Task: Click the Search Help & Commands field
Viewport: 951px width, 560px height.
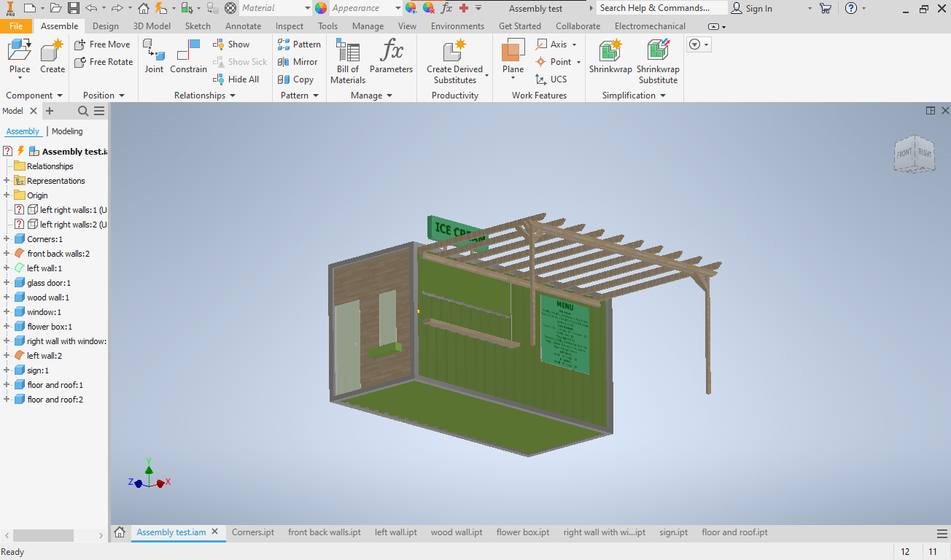Action: pyautogui.click(x=661, y=8)
